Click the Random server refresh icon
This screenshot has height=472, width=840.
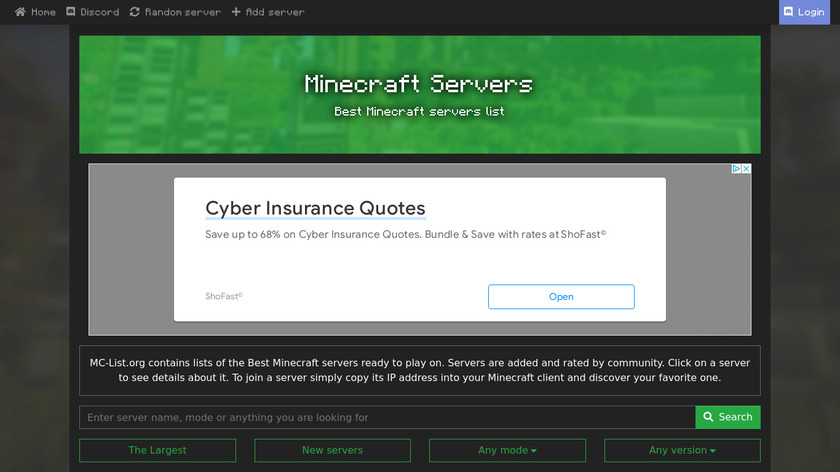pos(134,12)
